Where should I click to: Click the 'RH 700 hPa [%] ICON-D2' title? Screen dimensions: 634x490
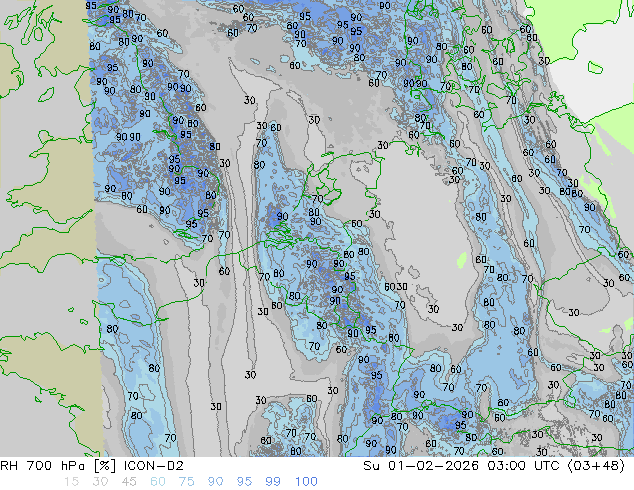[92, 466]
